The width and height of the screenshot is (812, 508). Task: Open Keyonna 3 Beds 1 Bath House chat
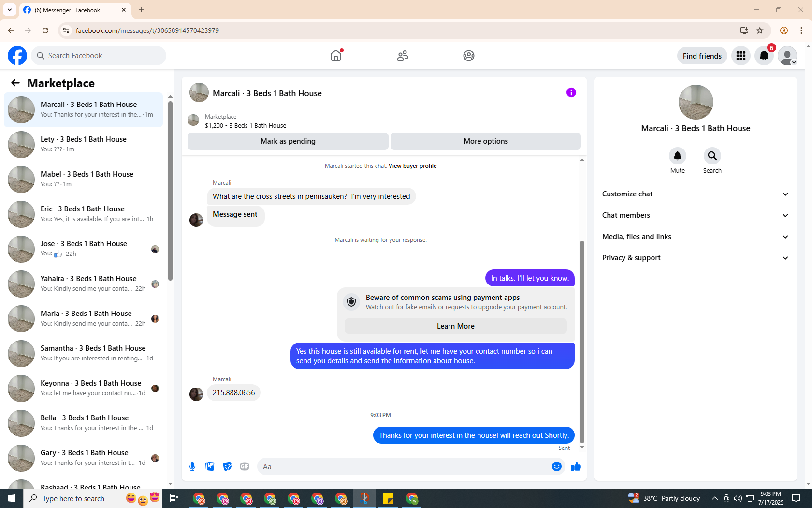[x=83, y=388]
